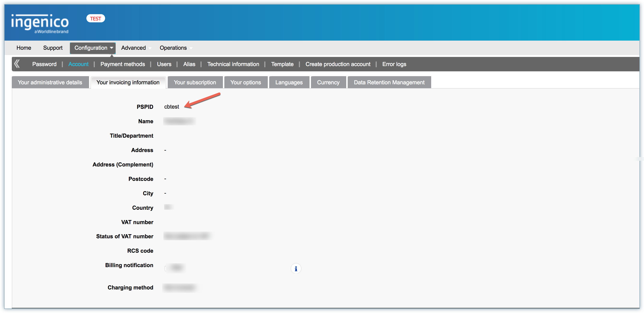Screen dimensions: 644x313
Task: Select the Your options tab
Action: (x=245, y=82)
